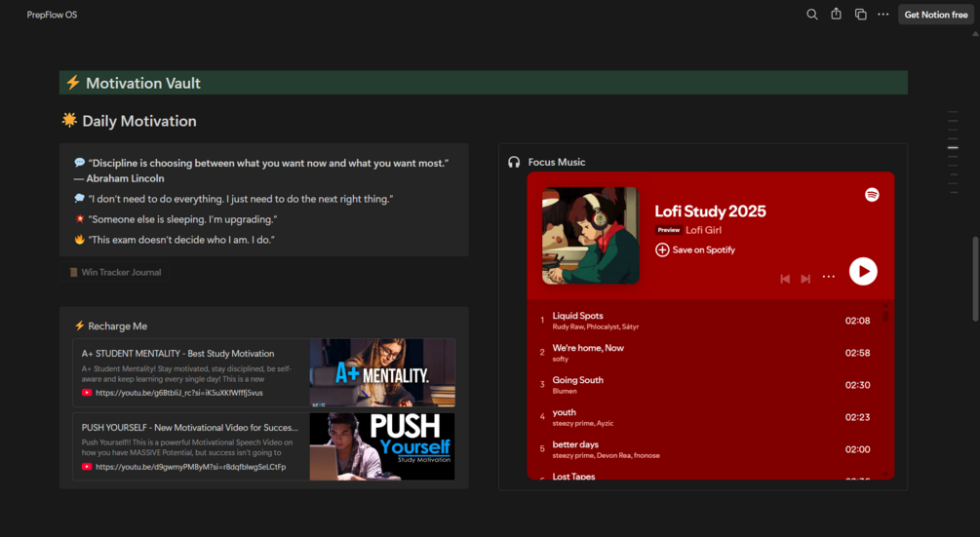Viewport: 980px width, 537px height.
Task: Click the speech bubble before Discipline quote
Action: pos(79,163)
